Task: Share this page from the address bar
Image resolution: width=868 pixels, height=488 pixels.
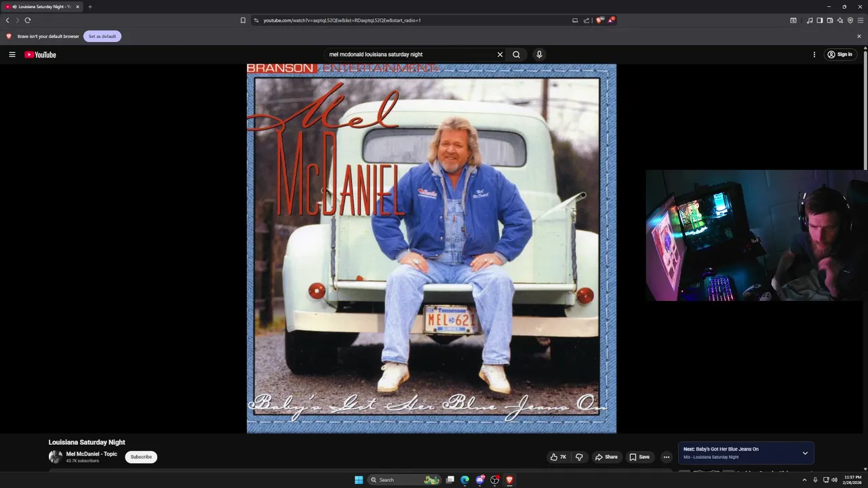Action: 587,20
